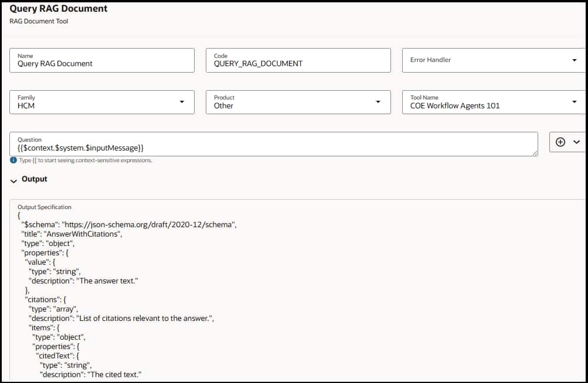Click the Name field Query RAG Document
The width and height of the screenshot is (588, 383).
pos(102,60)
